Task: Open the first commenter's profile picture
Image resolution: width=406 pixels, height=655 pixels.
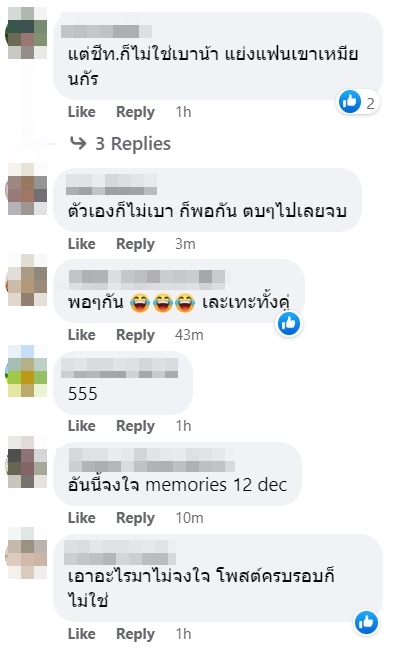Action: [x=28, y=33]
